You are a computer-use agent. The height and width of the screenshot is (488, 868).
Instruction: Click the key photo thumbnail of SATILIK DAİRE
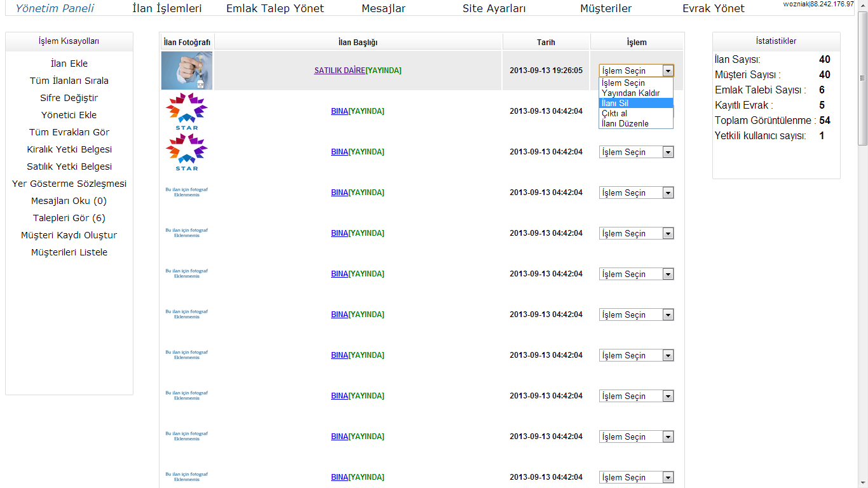coord(186,71)
